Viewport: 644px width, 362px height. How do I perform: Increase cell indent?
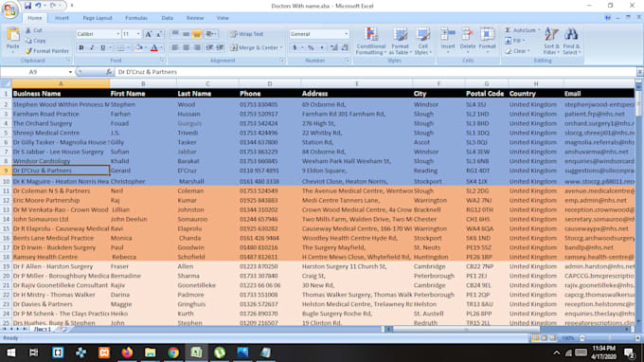click(x=220, y=47)
